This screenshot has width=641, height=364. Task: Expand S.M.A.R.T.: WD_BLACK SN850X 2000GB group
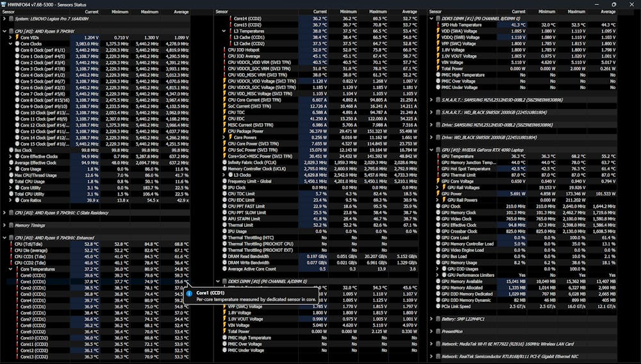point(431,112)
